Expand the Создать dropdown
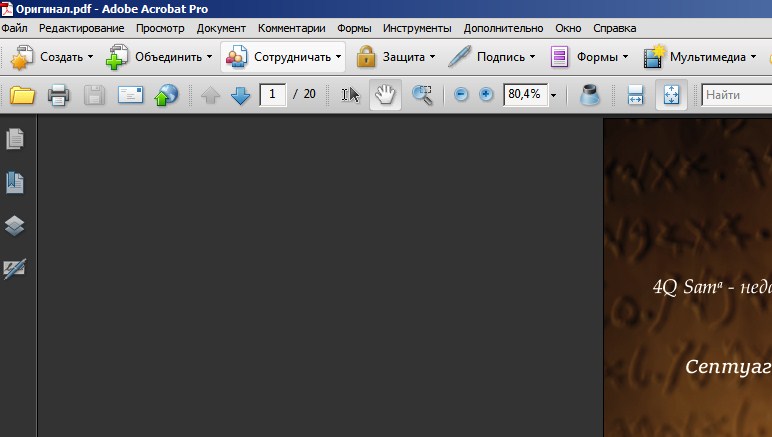772x437 pixels. pyautogui.click(x=91, y=57)
